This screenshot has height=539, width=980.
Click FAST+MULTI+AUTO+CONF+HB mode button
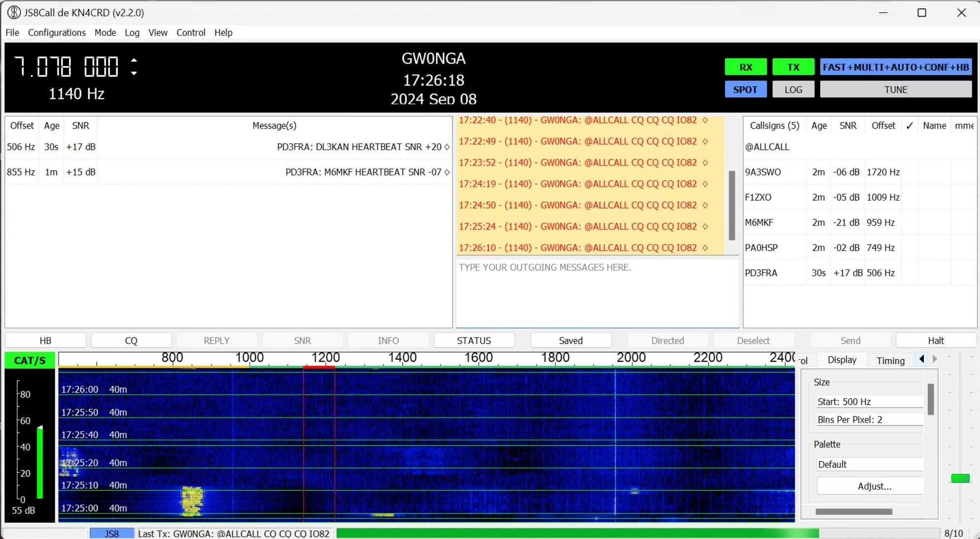pyautogui.click(x=896, y=67)
